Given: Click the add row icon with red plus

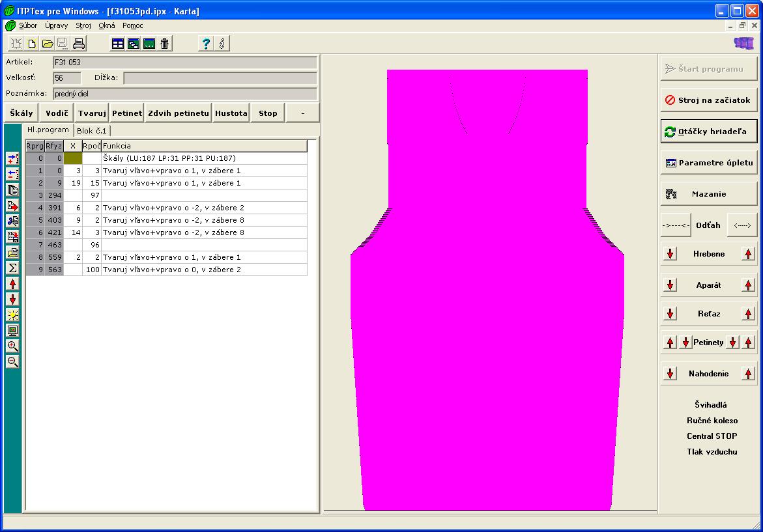Looking at the screenshot, I should click(12, 158).
